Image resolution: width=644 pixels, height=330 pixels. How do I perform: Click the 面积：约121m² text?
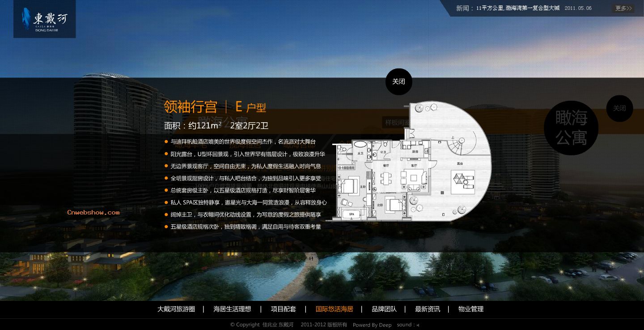point(193,126)
